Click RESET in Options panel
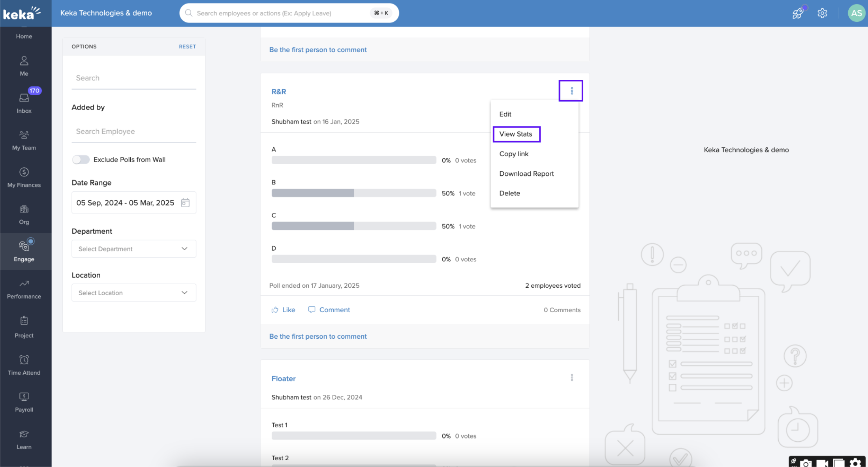This screenshot has width=868, height=467. point(187,47)
